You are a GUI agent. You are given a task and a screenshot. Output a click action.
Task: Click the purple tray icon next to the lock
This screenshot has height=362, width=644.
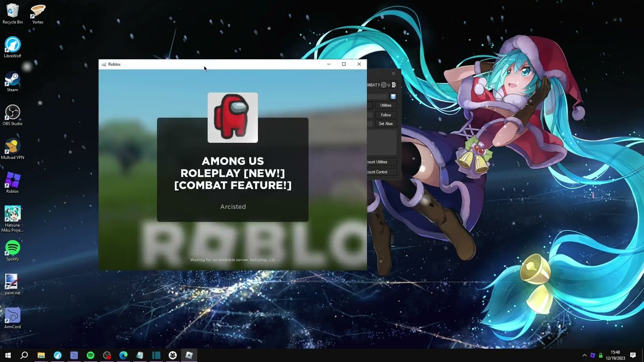tap(593, 355)
